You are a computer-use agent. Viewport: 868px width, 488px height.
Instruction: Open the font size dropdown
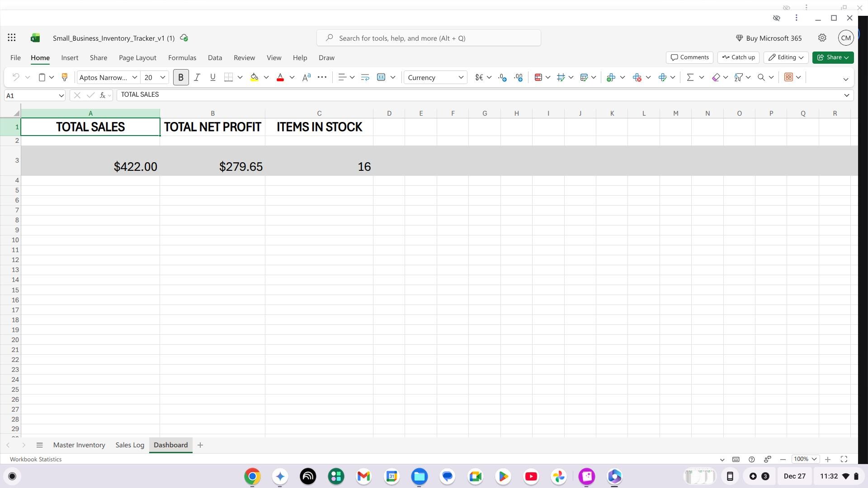click(x=163, y=78)
